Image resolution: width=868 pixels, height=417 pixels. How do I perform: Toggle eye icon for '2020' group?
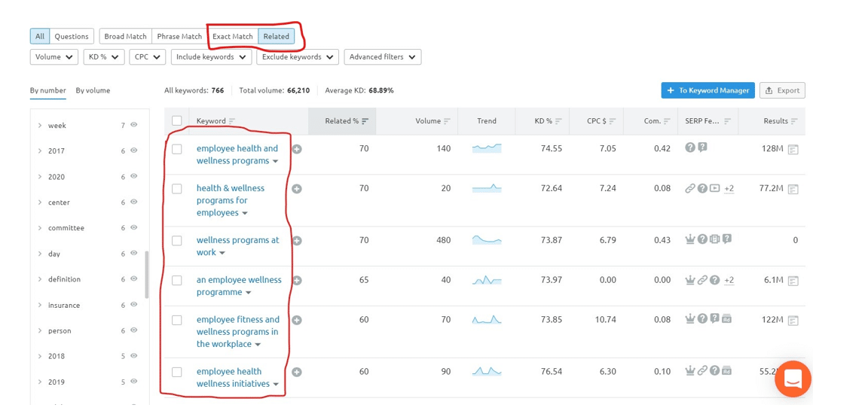click(x=133, y=176)
